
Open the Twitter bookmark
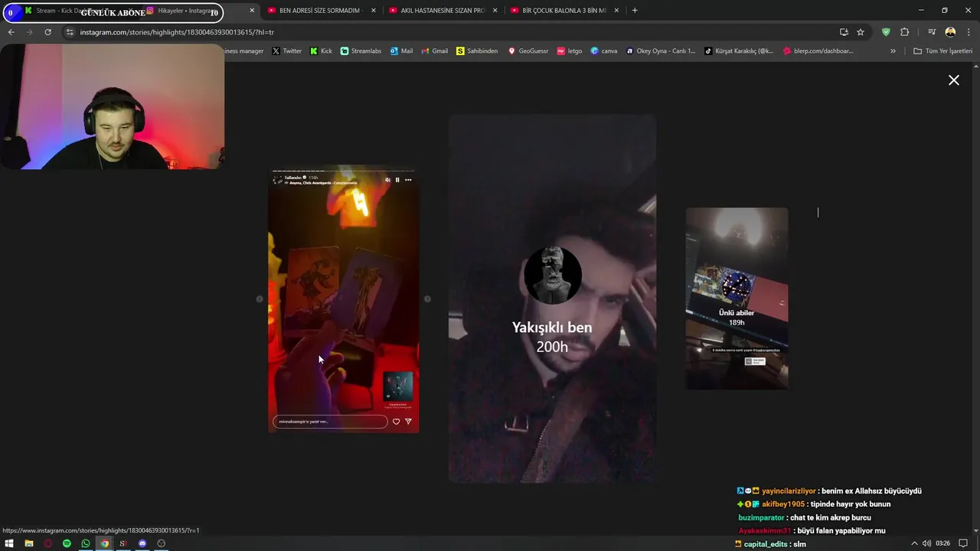tap(287, 51)
